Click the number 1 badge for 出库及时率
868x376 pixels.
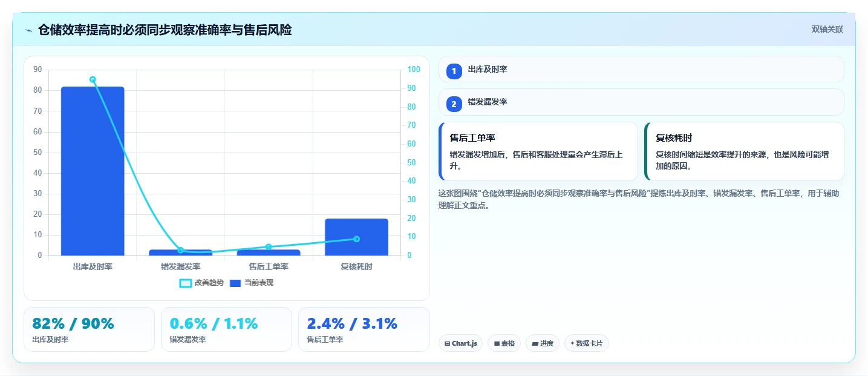pyautogui.click(x=454, y=71)
